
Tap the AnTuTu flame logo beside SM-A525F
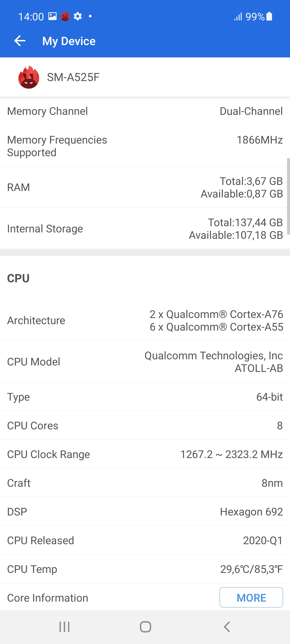tap(29, 77)
